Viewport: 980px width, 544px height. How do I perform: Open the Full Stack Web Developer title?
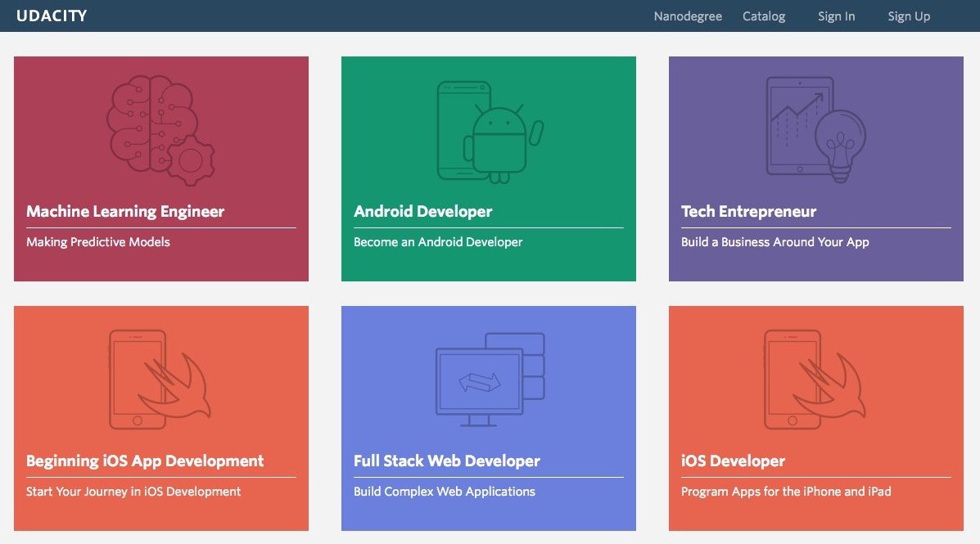tap(447, 461)
